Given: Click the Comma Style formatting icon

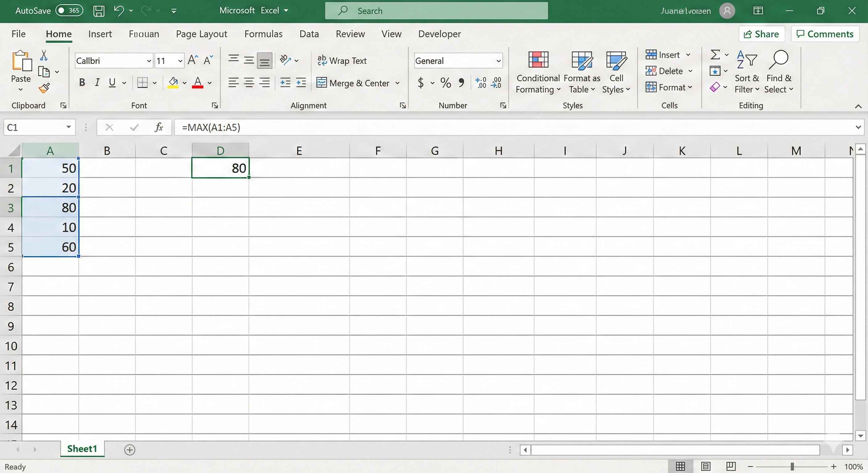Looking at the screenshot, I should pos(461,83).
